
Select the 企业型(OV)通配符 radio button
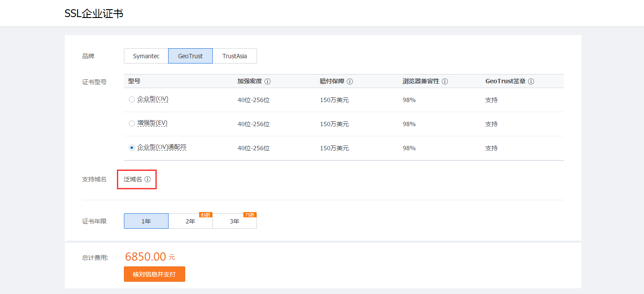(x=131, y=148)
